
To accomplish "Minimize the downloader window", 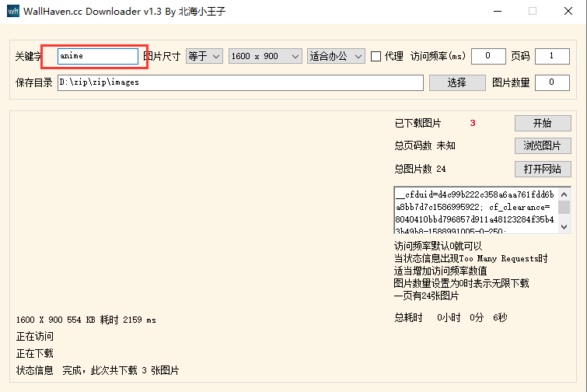I will (x=498, y=11).
